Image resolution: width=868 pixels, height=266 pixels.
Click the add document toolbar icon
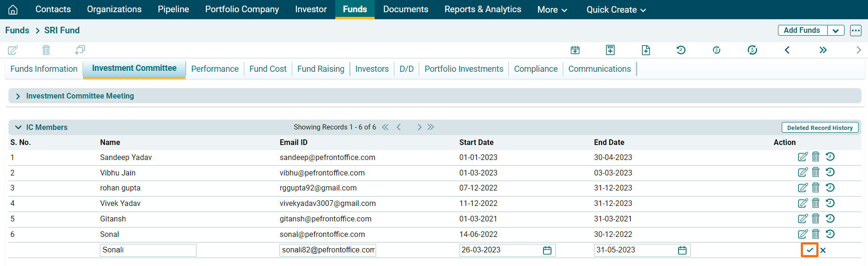pos(646,50)
